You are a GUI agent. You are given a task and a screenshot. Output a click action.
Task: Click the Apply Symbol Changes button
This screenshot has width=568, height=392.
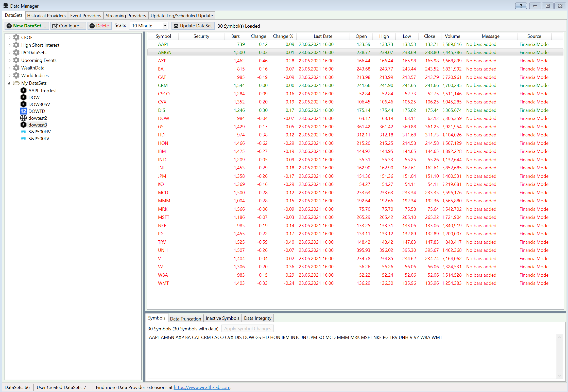(247, 328)
